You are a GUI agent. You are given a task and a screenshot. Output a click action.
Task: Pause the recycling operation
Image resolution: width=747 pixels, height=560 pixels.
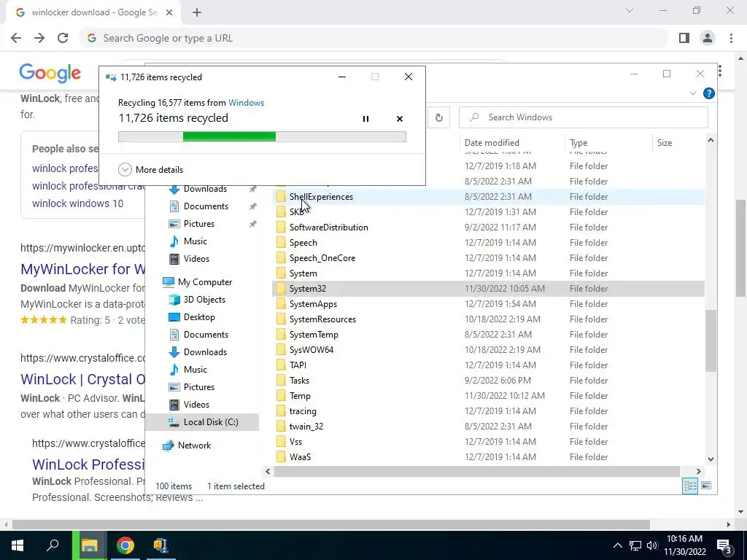pyautogui.click(x=365, y=119)
